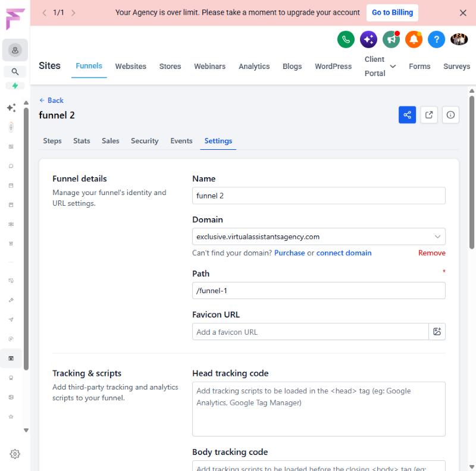The height and width of the screenshot is (471, 476).
Task: Open the rocket Launchpad sidebar icon
Action: tap(11, 127)
